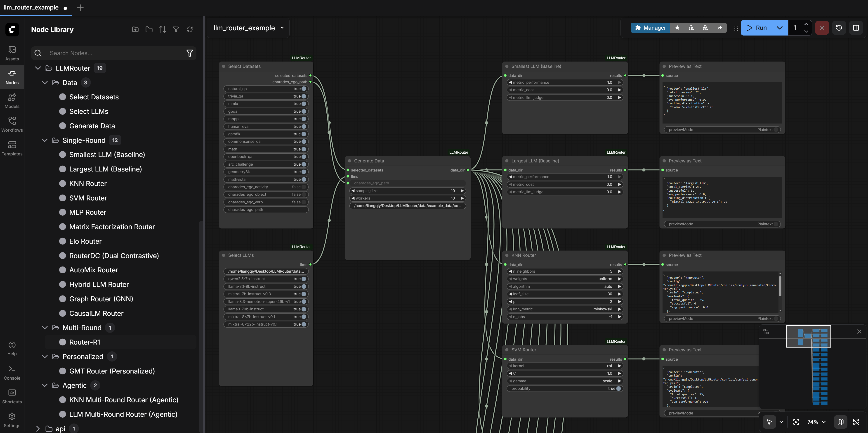Viewport: 868px width, 433px height.
Task: Click the sort order icon in Node Library
Action: pyautogui.click(x=163, y=30)
